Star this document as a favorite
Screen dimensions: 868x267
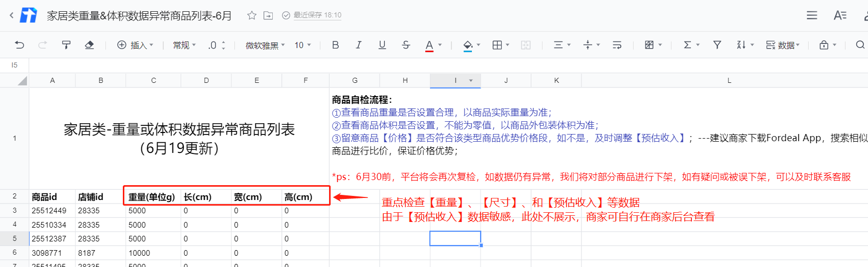point(251,15)
